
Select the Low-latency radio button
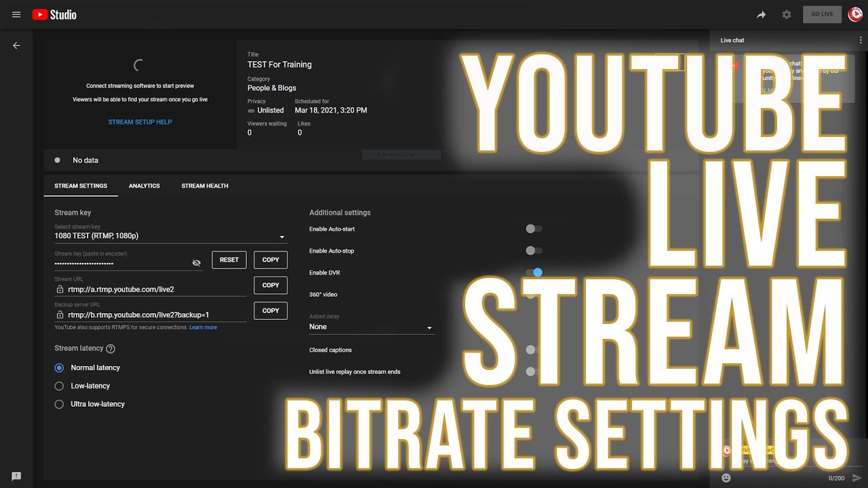click(x=59, y=386)
